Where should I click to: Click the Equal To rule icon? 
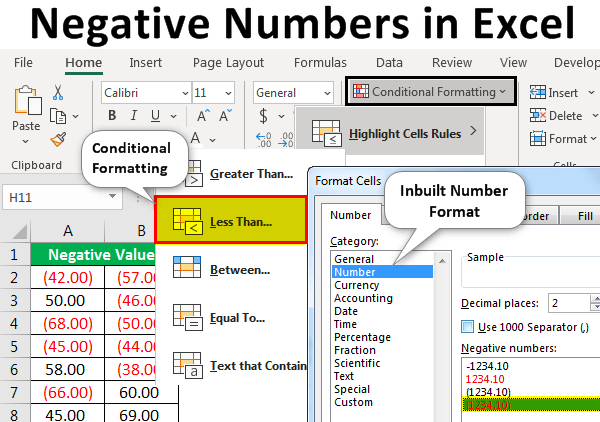click(187, 317)
